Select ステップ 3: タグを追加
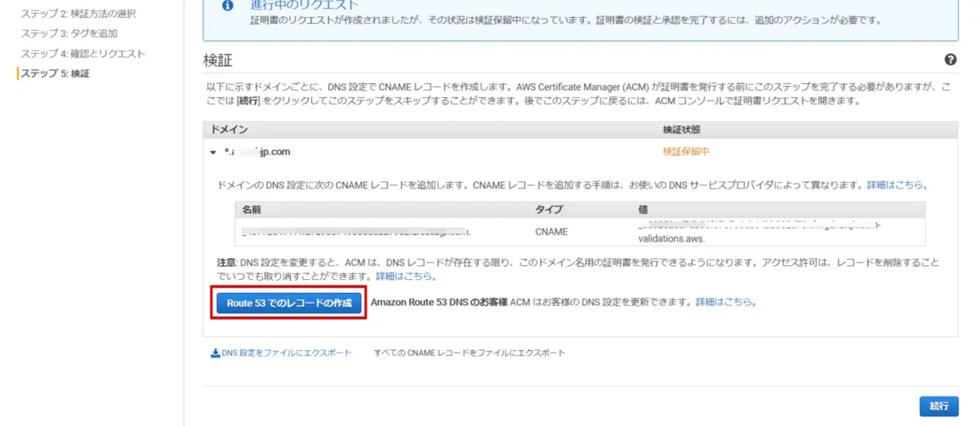The image size is (980, 426). click(69, 33)
